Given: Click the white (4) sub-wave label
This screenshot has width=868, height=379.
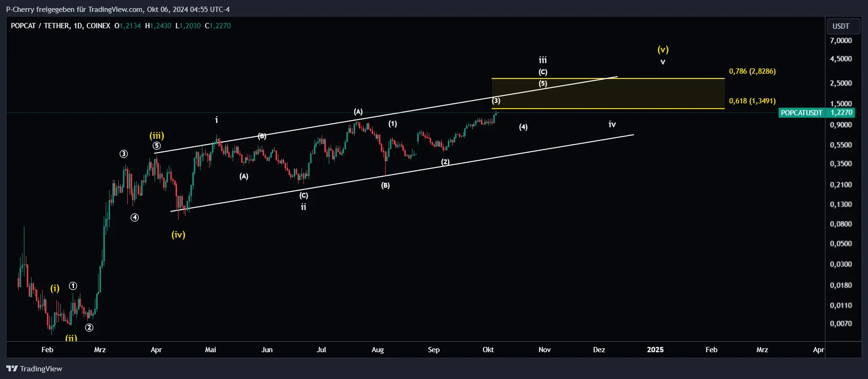Looking at the screenshot, I should 523,127.
